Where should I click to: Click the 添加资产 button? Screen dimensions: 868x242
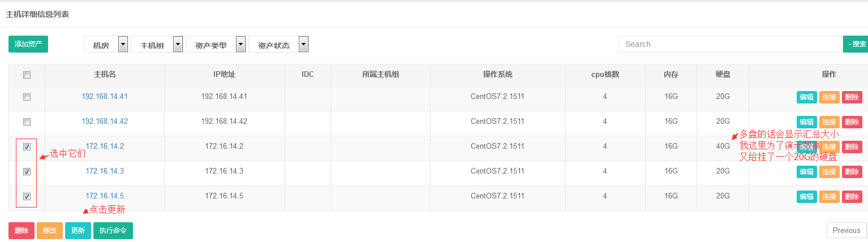pos(28,44)
